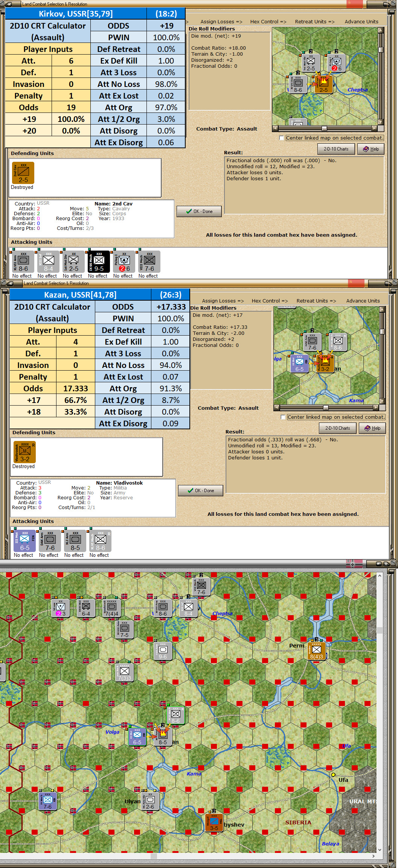Open 2D10 Charts in Kirkov combat window
This screenshot has width=398, height=868.
[x=336, y=149]
